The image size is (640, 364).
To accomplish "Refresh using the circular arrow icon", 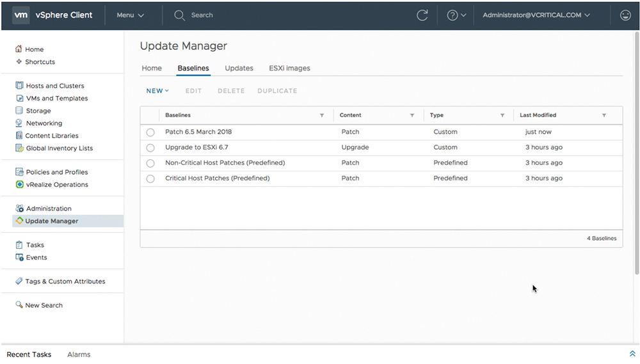I will click(x=422, y=15).
